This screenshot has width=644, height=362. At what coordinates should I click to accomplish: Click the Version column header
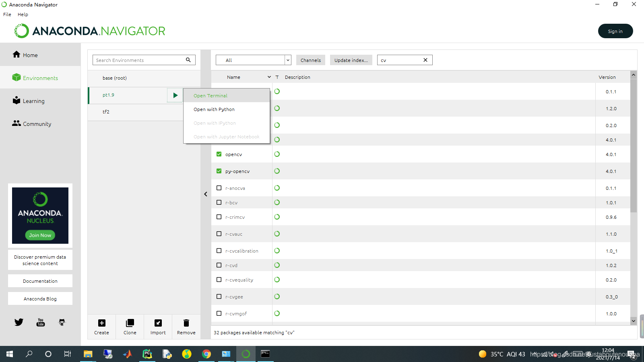(607, 77)
